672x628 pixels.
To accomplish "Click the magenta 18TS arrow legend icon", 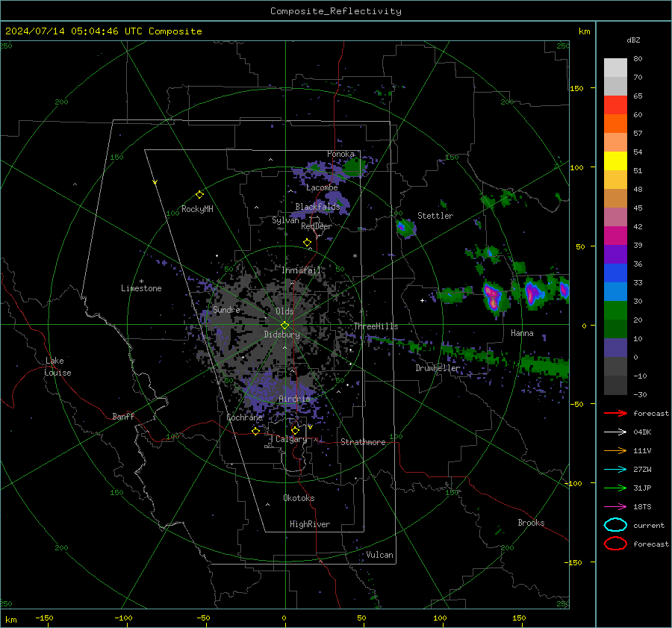I will click(x=615, y=507).
